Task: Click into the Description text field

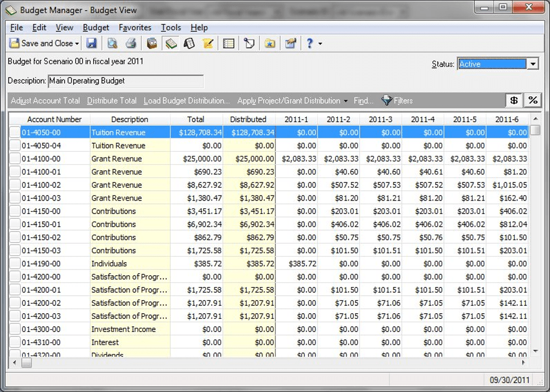Action: pos(125,81)
